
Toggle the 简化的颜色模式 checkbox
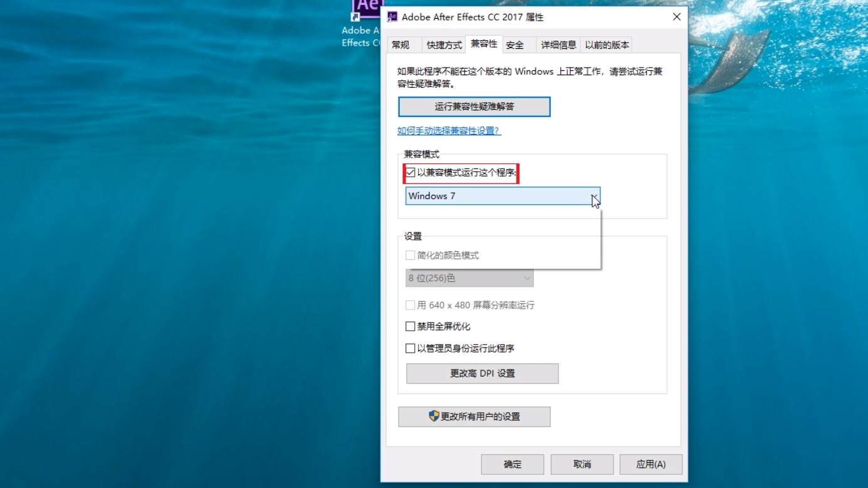pyautogui.click(x=410, y=256)
